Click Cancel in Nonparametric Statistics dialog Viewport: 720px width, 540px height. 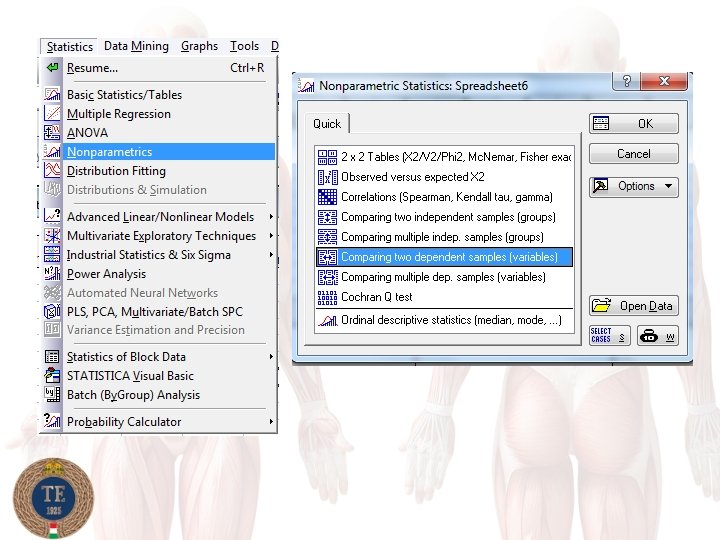point(634,154)
